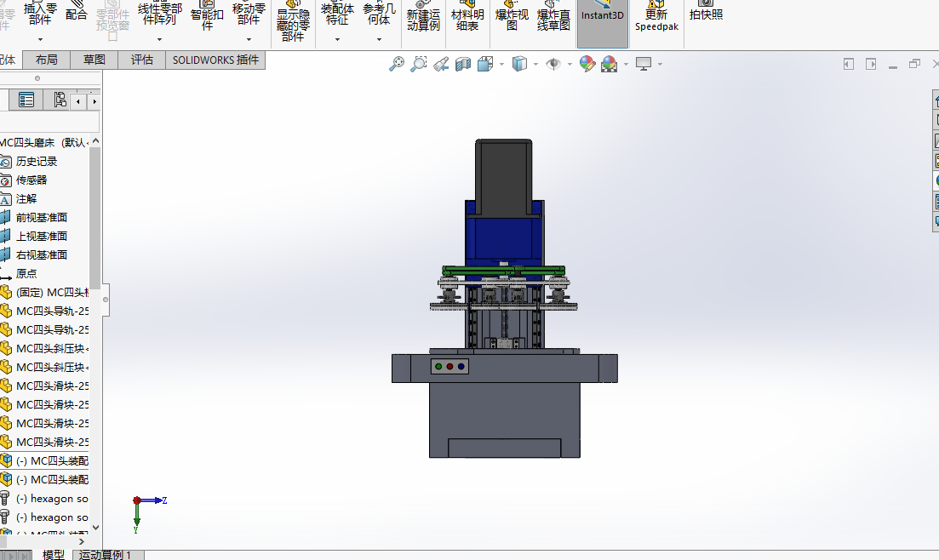This screenshot has height=560, width=939.
Task: Switch to the 评估 tab
Action: point(142,60)
